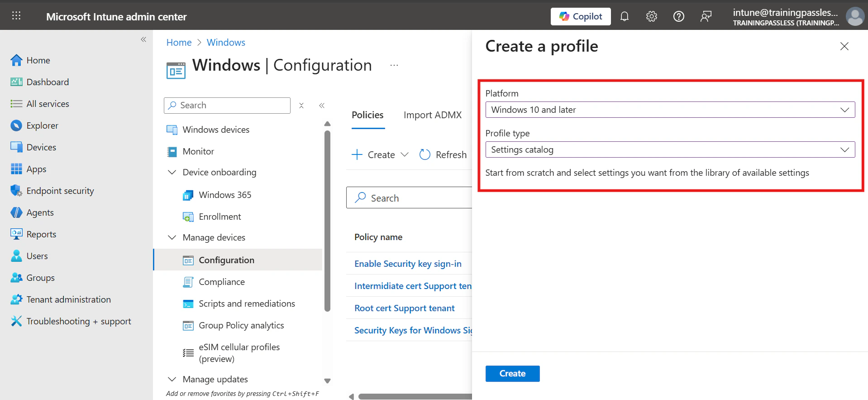
Task: Collapse the Windows resource menu
Action: (322, 106)
